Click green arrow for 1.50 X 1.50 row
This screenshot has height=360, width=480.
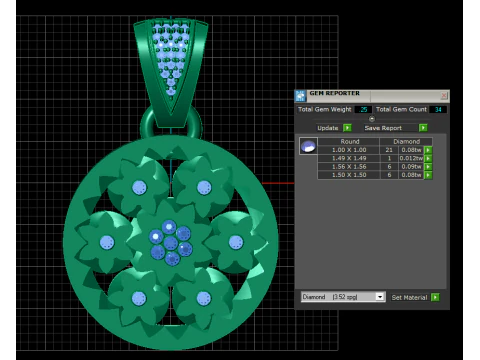tap(428, 175)
